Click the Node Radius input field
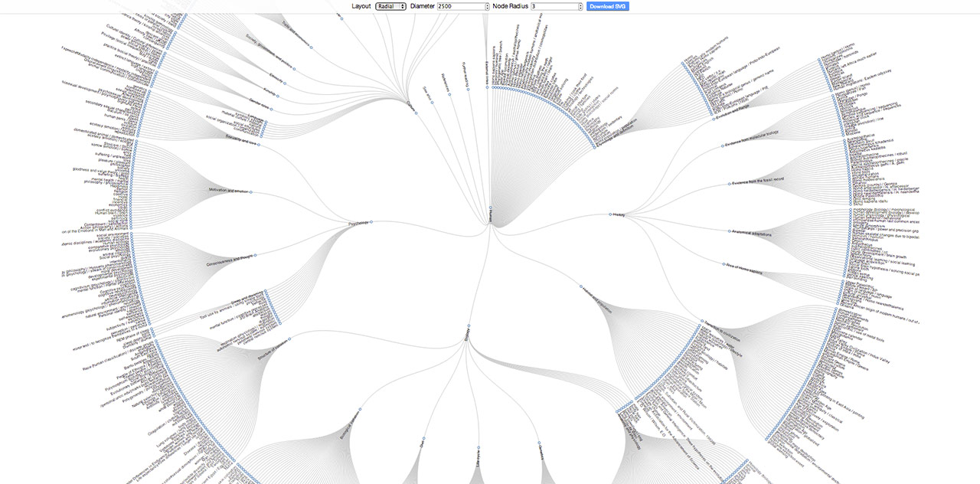Viewport: 980px width, 484px height. pos(554,6)
